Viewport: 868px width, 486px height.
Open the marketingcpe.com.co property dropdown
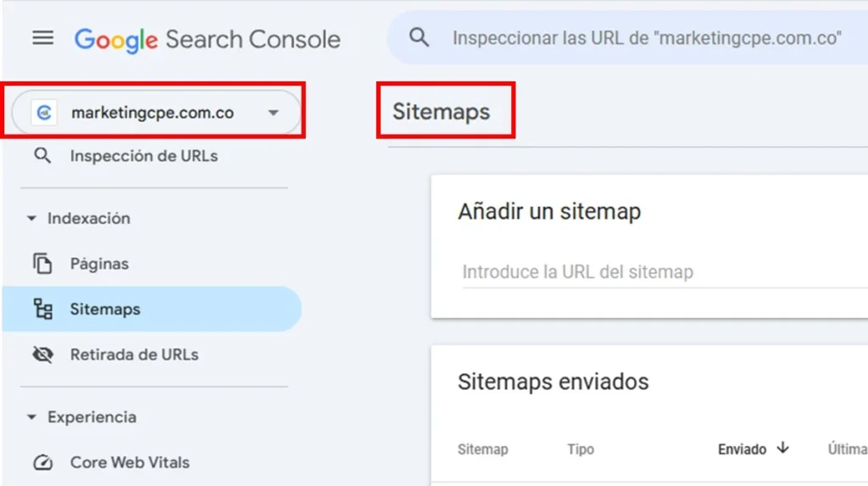156,113
